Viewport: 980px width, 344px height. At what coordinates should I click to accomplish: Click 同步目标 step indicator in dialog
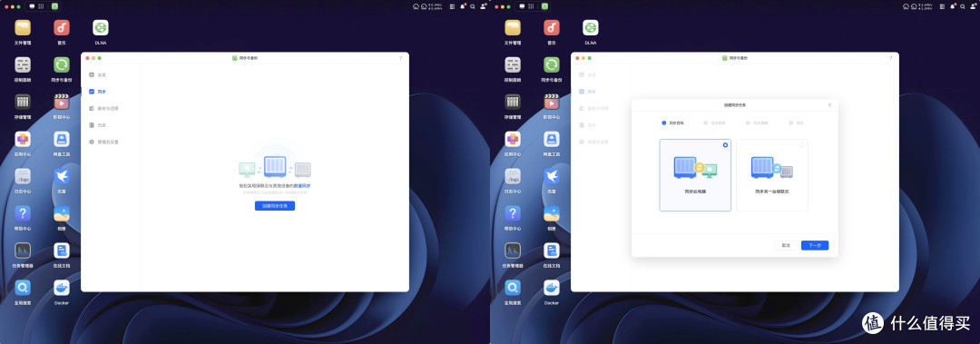[x=673, y=123]
